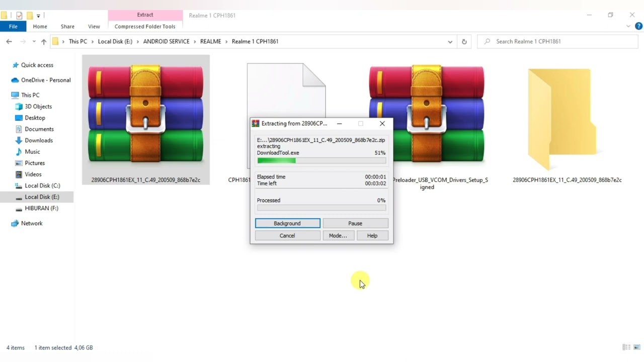Viewport: 644px width, 362px height.
Task: Click WinRAR icon in dialog title bar
Action: (x=256, y=123)
